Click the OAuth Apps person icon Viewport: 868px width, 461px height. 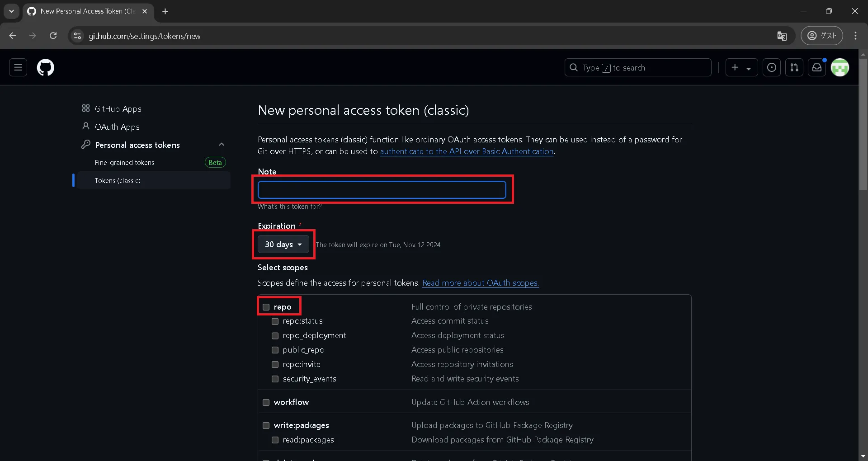pyautogui.click(x=86, y=126)
